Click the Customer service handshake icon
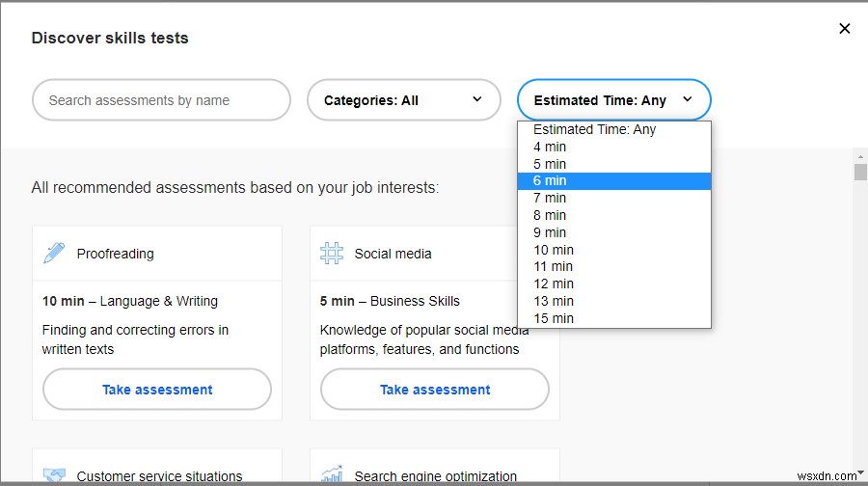868x486 pixels. pyautogui.click(x=54, y=475)
